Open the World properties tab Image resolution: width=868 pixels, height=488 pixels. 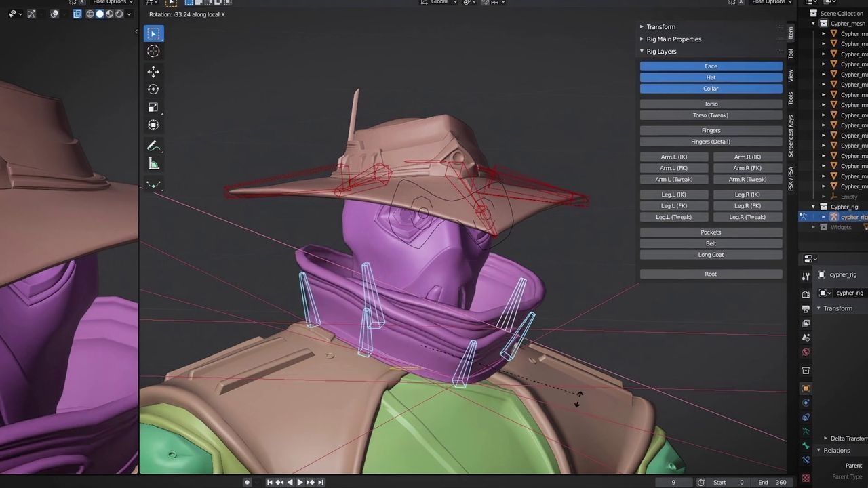click(x=806, y=352)
